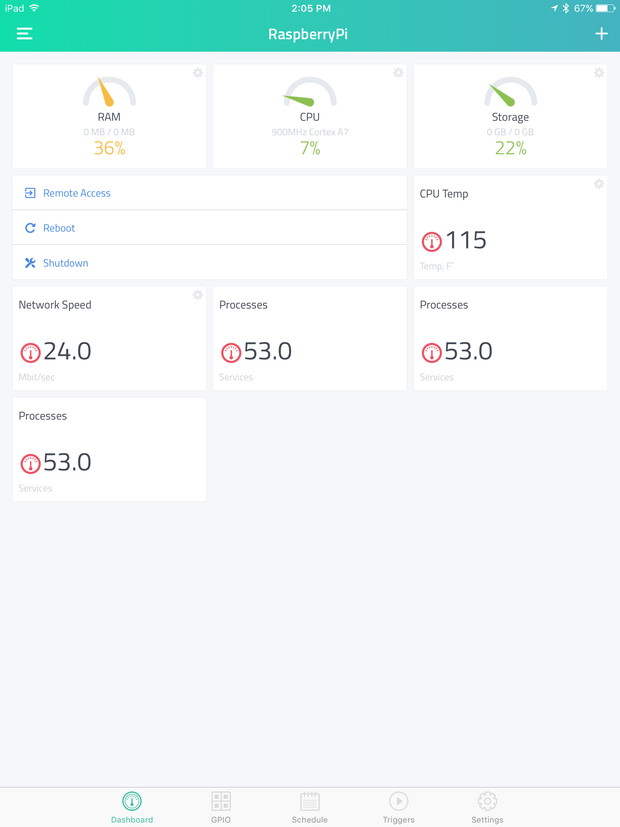Click the Bluetooth icon in status bar
Screen dimensions: 620x827
pos(566,8)
